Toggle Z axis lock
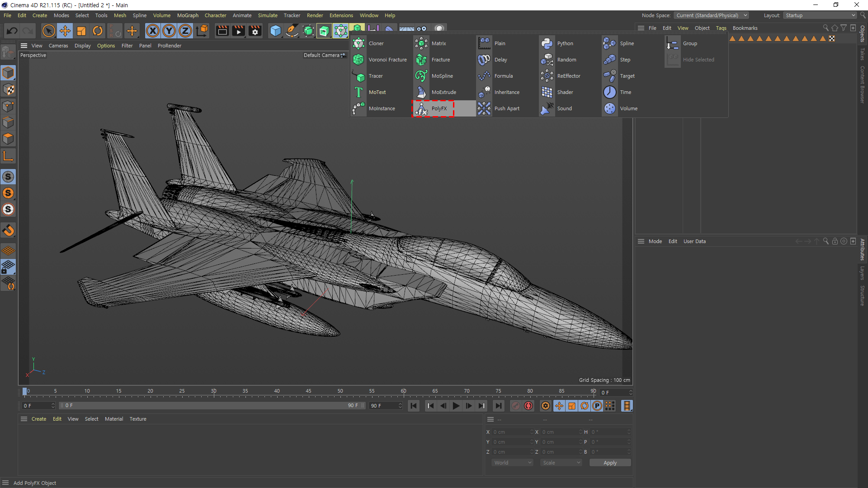 pos(185,31)
